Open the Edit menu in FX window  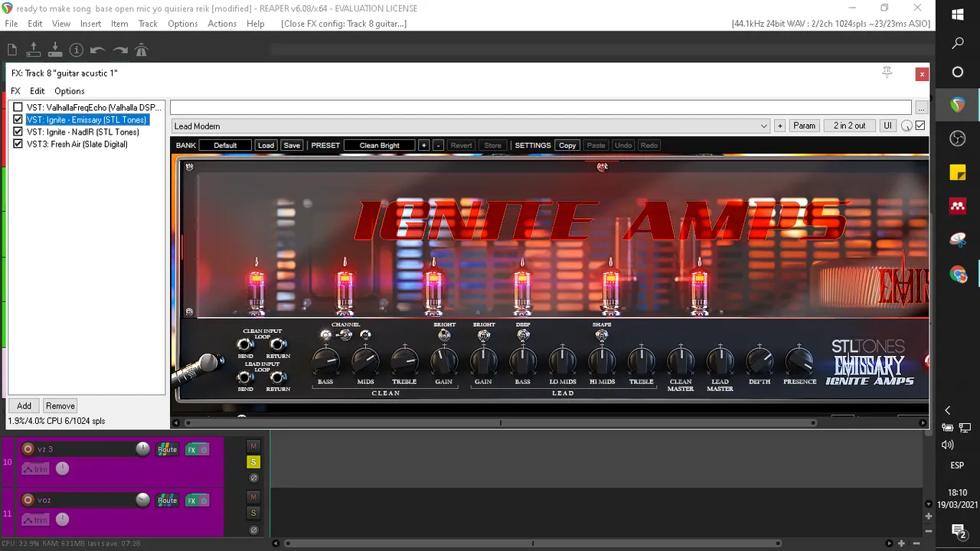38,91
